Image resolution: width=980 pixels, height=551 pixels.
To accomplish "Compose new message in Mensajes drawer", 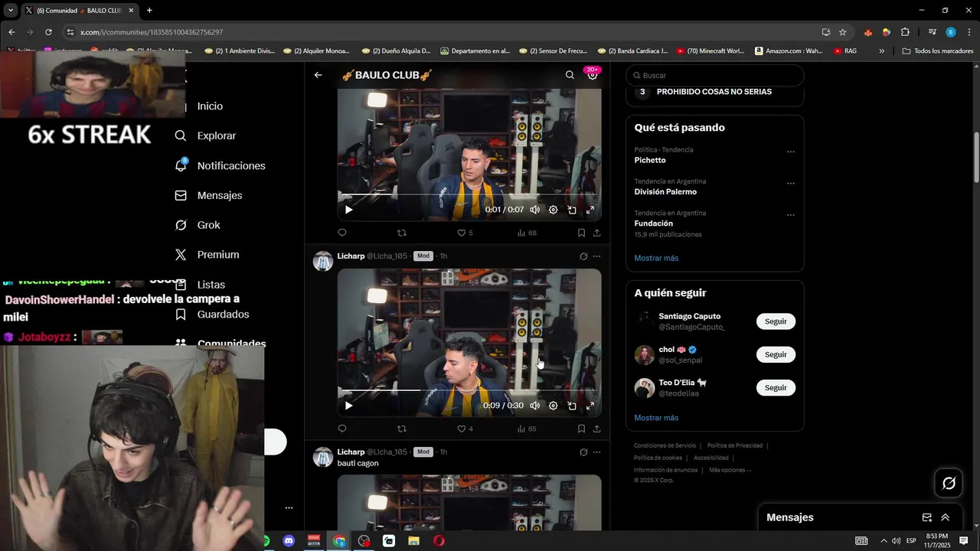I will [x=926, y=517].
